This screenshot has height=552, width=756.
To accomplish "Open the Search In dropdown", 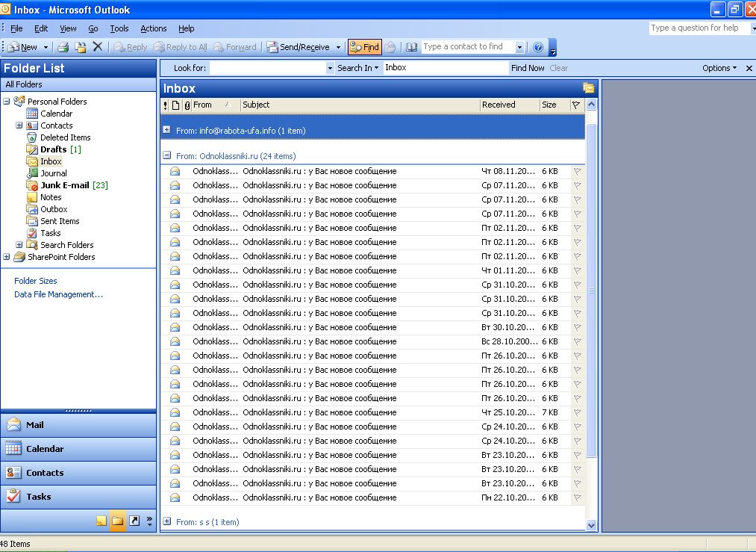I will click(357, 68).
